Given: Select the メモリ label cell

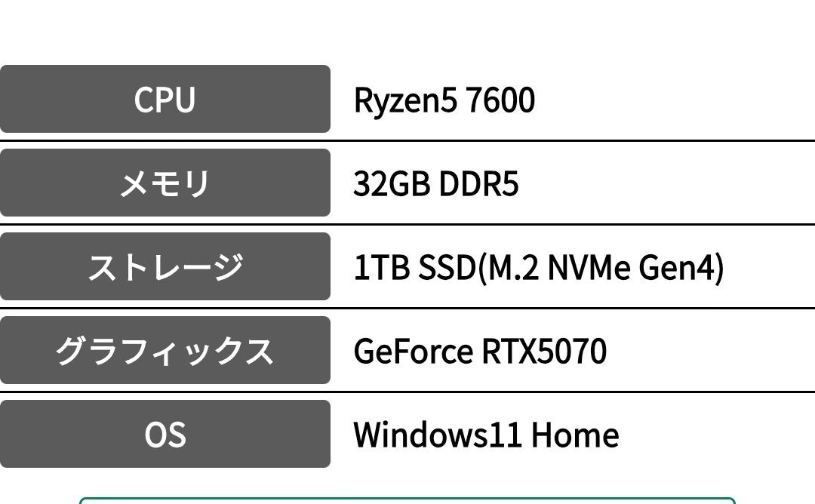Looking at the screenshot, I should [x=165, y=183].
